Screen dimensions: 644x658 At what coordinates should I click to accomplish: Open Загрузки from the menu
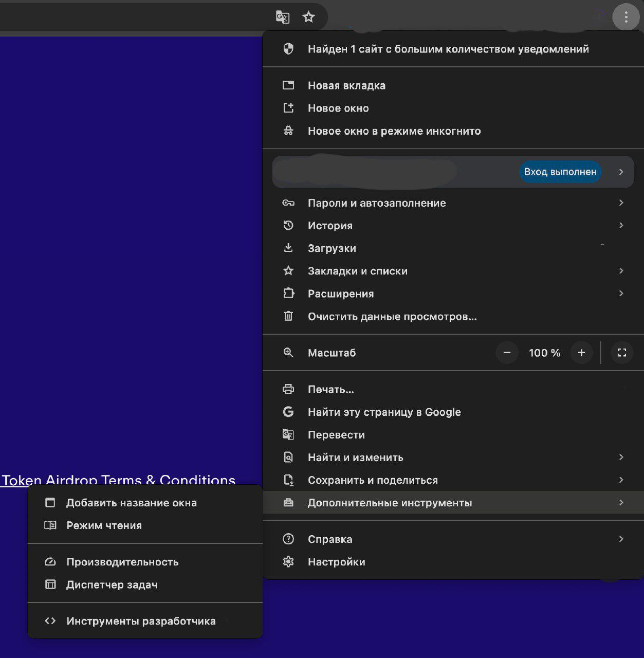pyautogui.click(x=332, y=248)
